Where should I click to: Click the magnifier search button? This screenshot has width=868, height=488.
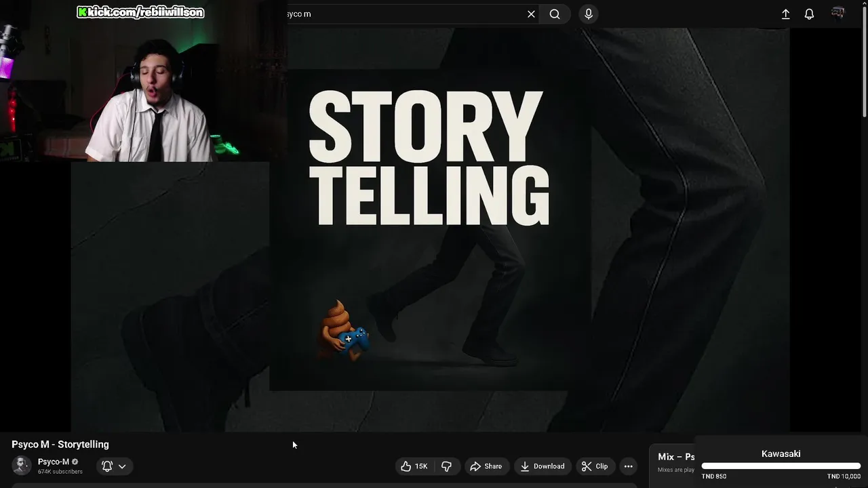[x=555, y=14]
